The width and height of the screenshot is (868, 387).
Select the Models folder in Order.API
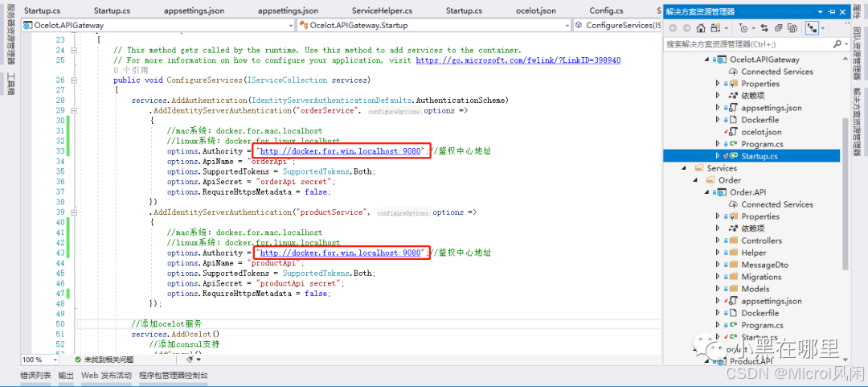click(x=755, y=289)
